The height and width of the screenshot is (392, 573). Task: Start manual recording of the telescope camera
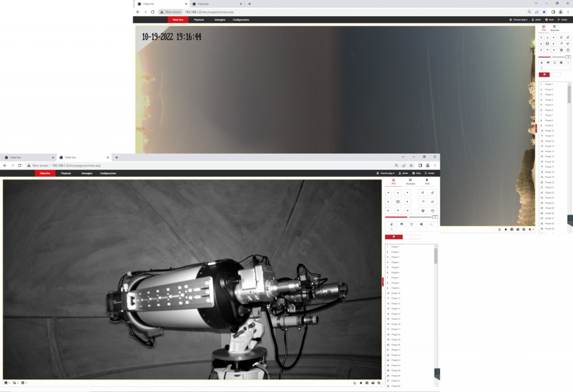pyautogui.click(x=361, y=383)
